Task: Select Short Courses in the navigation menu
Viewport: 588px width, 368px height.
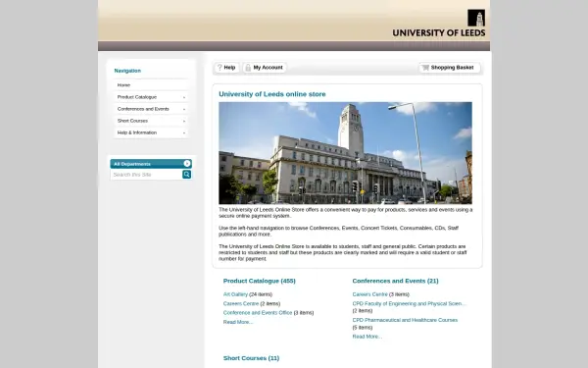Action: 151,121
